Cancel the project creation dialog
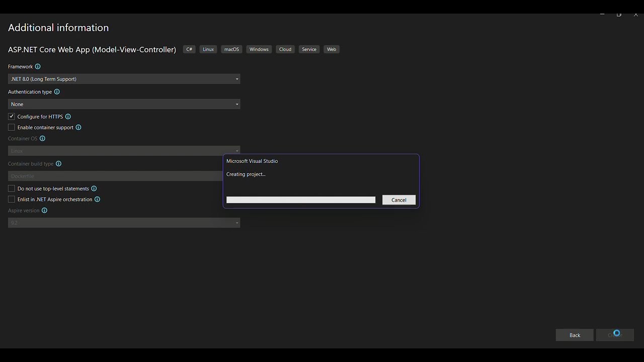 tap(399, 200)
